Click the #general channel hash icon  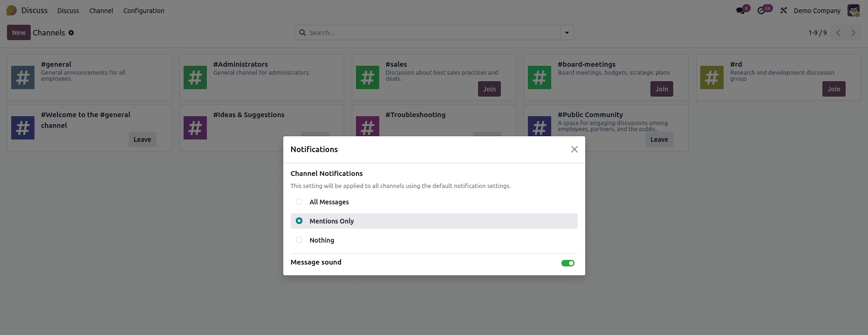coord(22,77)
